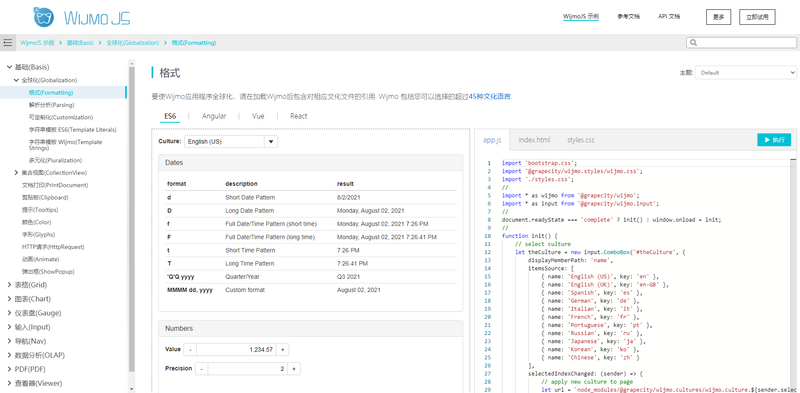Expand the PDF(PDF) tree node
The height and width of the screenshot is (393, 800).
pyautogui.click(x=9, y=369)
